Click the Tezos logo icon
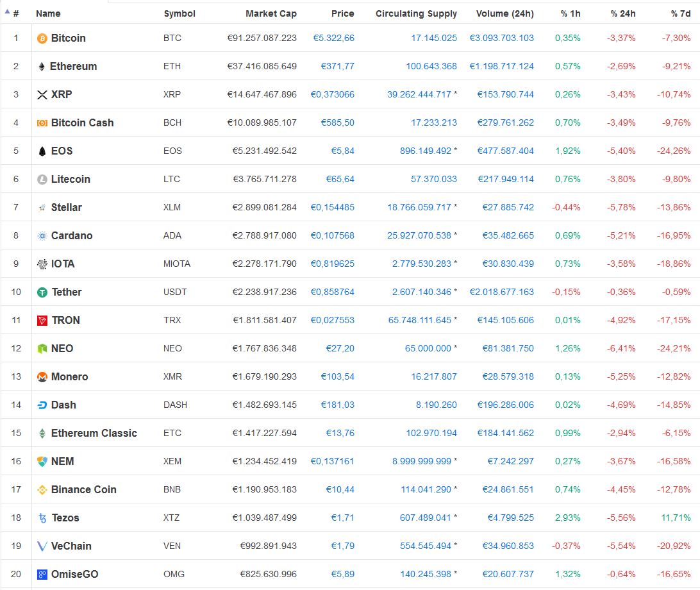Viewport: 700px width, 590px height. pos(42,518)
